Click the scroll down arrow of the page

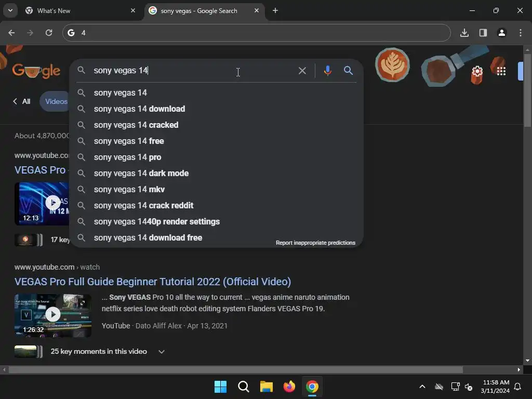click(x=527, y=361)
